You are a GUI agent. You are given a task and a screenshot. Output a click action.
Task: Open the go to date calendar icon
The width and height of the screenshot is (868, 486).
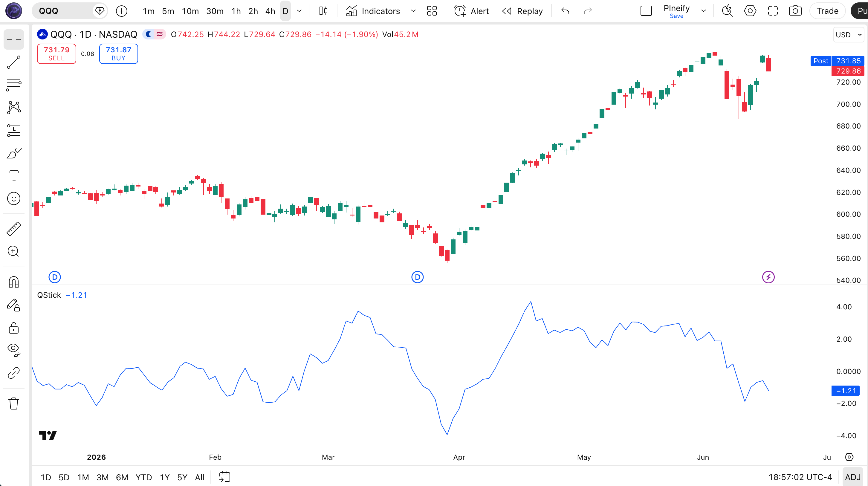tap(224, 477)
